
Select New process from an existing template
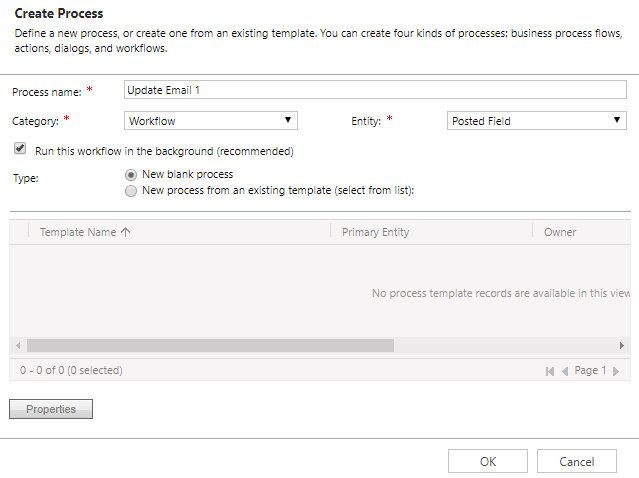[x=131, y=191]
